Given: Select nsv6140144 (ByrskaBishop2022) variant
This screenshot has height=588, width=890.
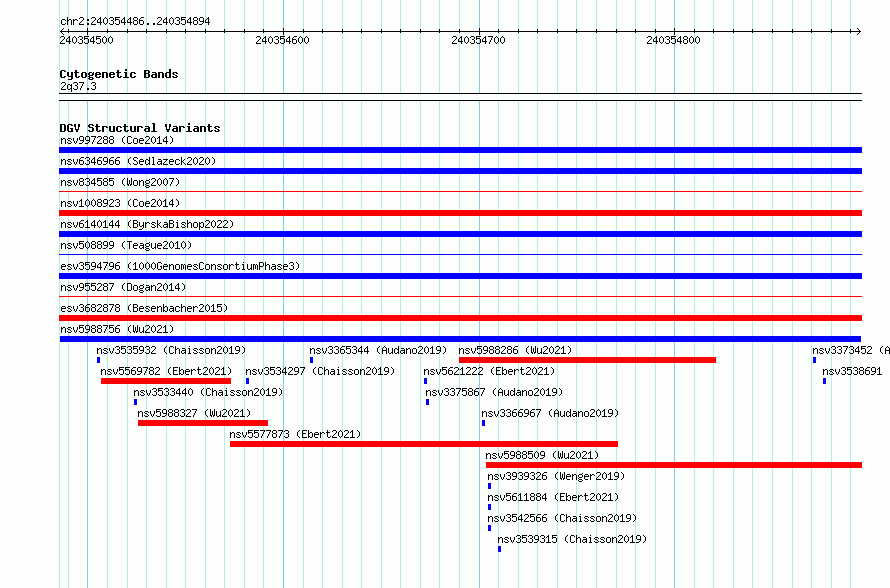Looking at the screenshot, I should pos(147,224).
